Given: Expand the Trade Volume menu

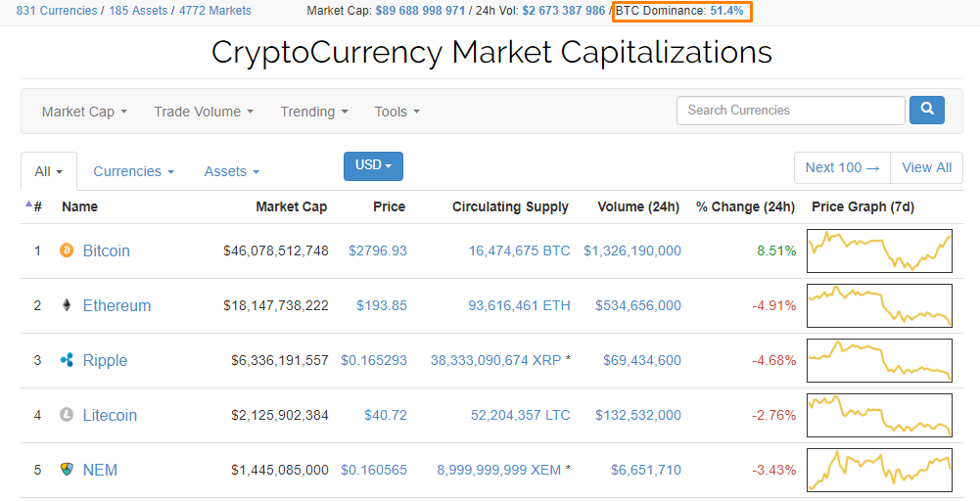Looking at the screenshot, I should click(x=204, y=112).
